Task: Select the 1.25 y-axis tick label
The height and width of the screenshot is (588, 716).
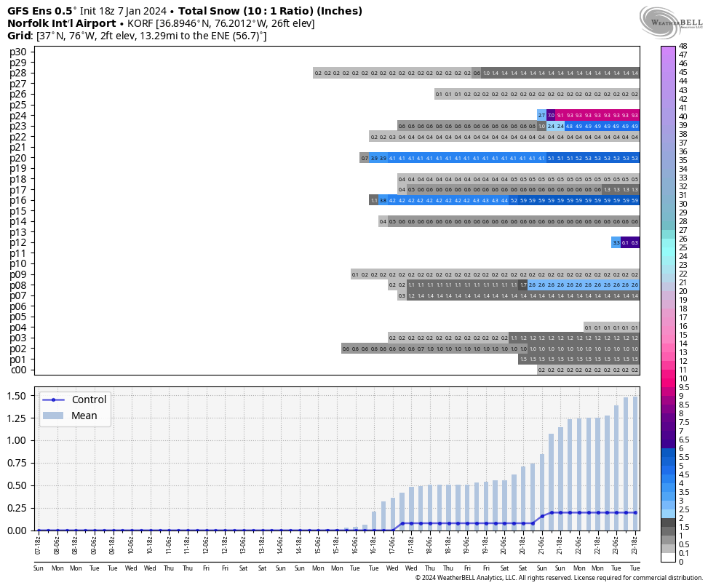Action: click(17, 418)
